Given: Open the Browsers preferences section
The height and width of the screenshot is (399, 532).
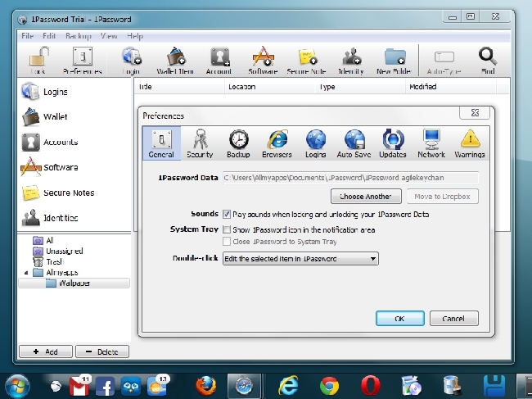Looking at the screenshot, I should (277, 144).
